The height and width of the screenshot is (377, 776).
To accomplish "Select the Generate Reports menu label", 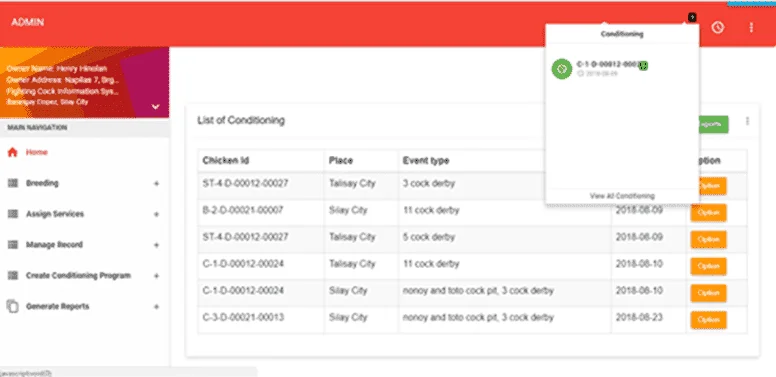I will tap(57, 306).
